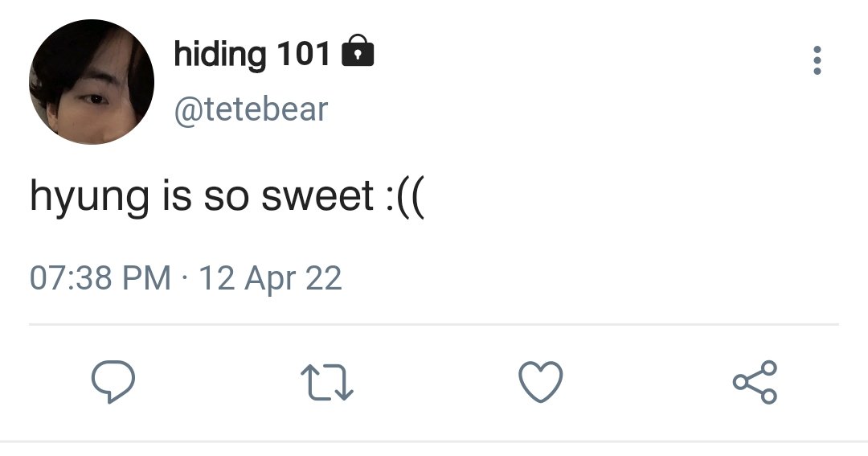The height and width of the screenshot is (456, 868).
Task: Open the profile picture avatar
Action: pyautogui.click(x=92, y=82)
